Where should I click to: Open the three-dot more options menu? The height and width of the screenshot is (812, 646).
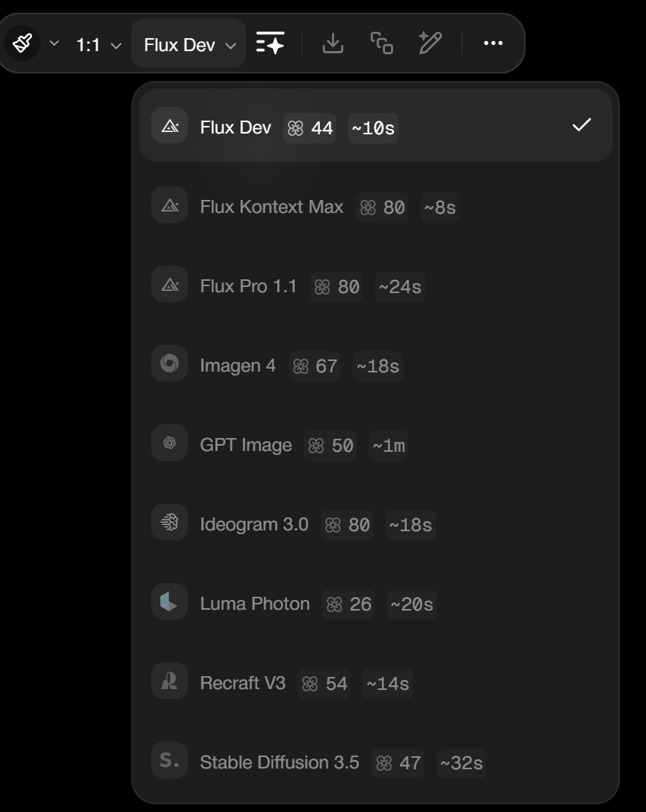click(x=493, y=43)
